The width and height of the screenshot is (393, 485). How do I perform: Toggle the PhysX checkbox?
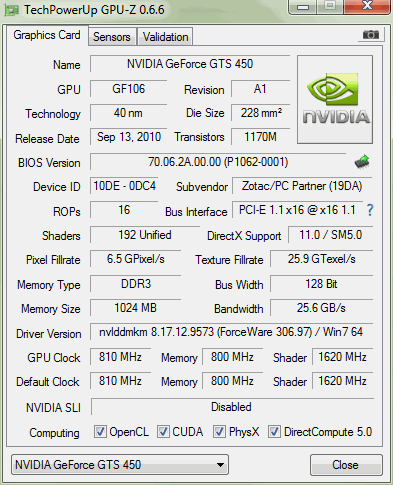point(219,432)
